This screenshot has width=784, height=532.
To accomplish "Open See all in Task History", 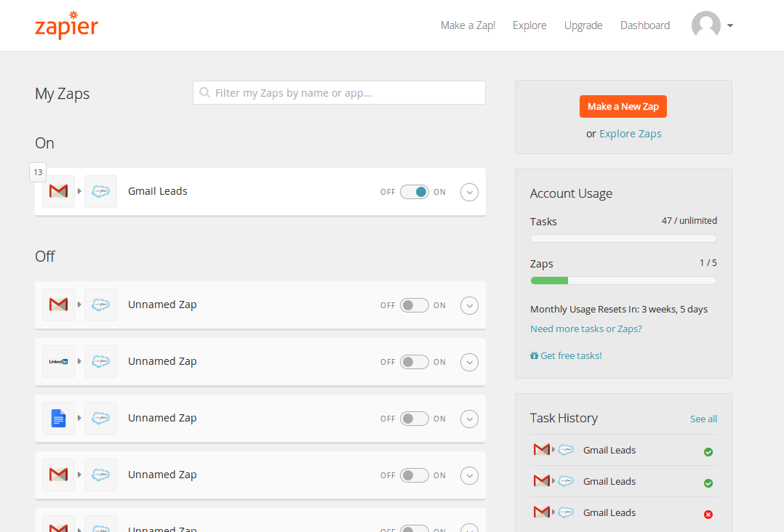I will pyautogui.click(x=703, y=419).
